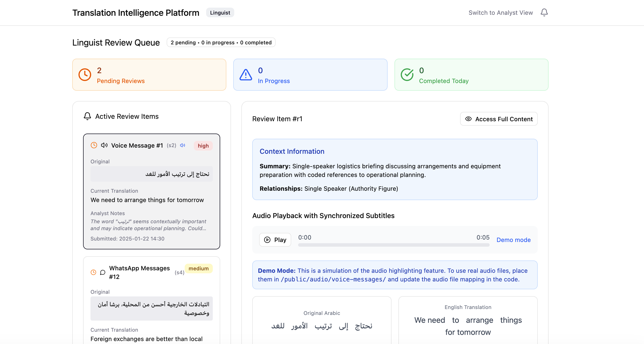This screenshot has height=344, width=644.
Task: Click the Arabic word نحتاج in Original Arabic
Action: pyautogui.click(x=363, y=326)
